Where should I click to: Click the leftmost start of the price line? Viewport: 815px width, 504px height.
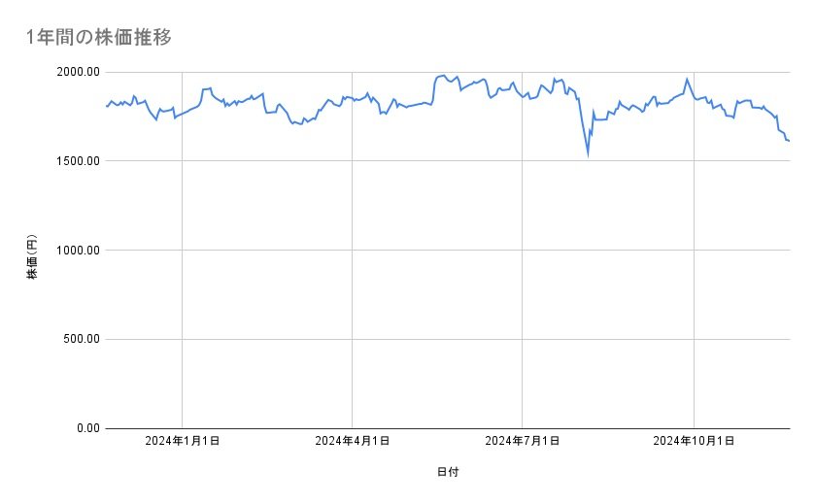point(106,106)
